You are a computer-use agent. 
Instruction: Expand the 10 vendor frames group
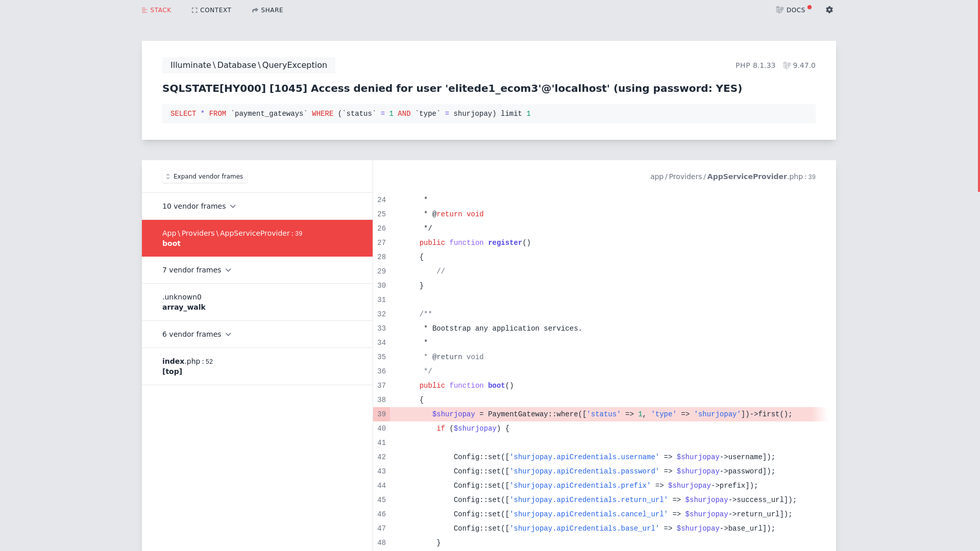[x=257, y=206]
